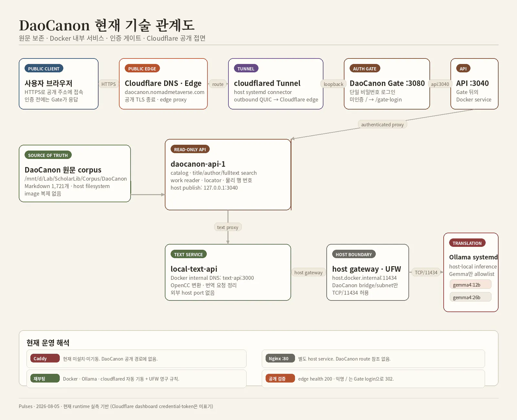Click the 'text proxy' connector label
The height and width of the screenshot is (420, 517).
tap(228, 227)
